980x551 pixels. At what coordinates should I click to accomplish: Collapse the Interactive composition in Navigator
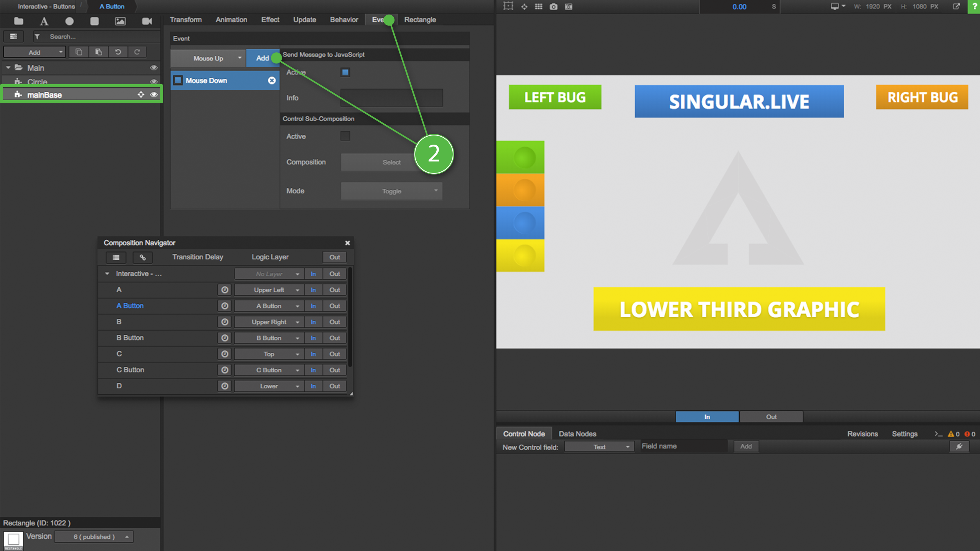107,274
